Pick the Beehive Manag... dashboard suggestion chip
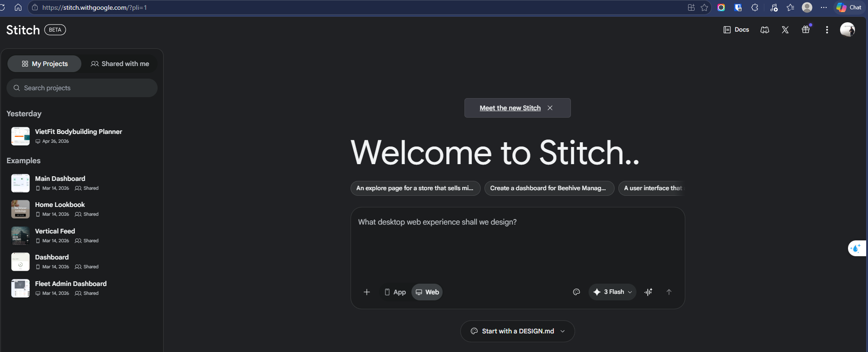Viewport: 868px width, 352px height. point(549,188)
